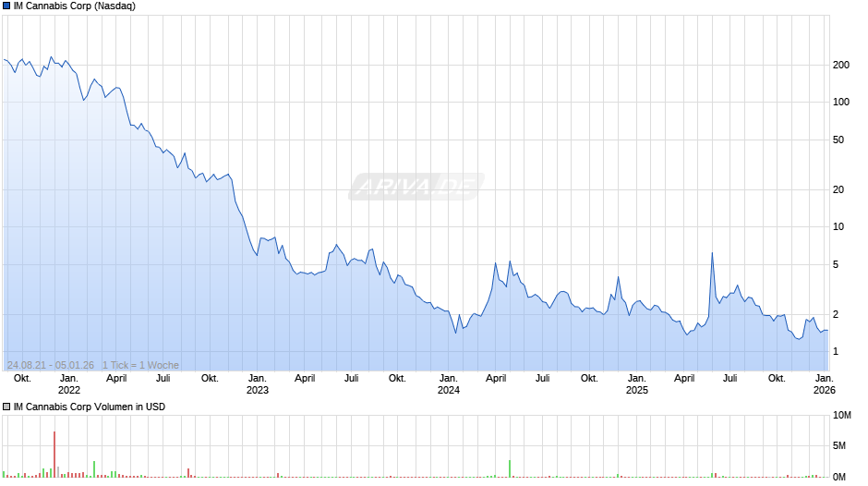868x486 pixels.
Task: Click the 2 price axis label
Action: click(836, 314)
